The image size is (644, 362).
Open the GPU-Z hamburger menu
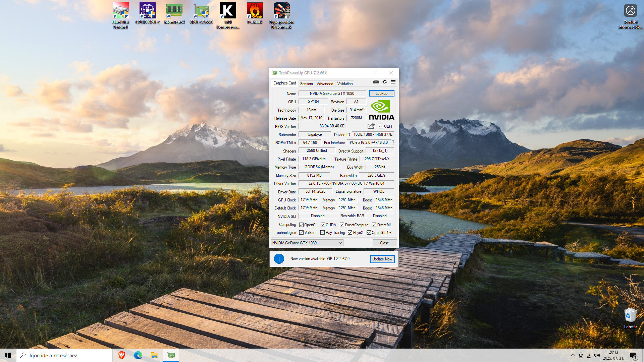393,82
